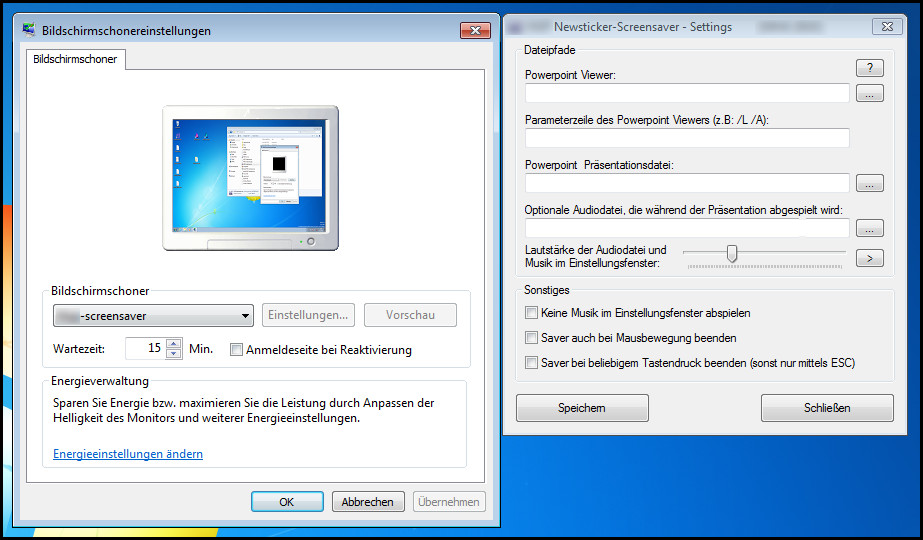923x540 pixels.
Task: Click the Lautstärke slider track
Action: point(764,253)
